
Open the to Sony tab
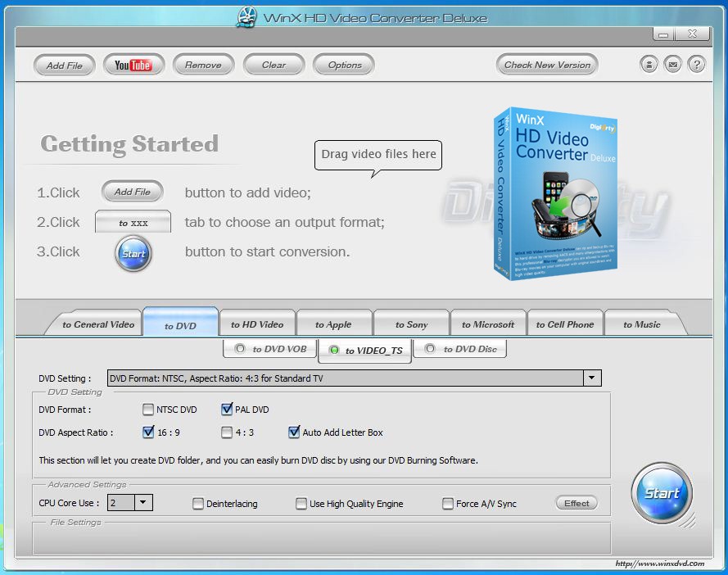click(411, 324)
